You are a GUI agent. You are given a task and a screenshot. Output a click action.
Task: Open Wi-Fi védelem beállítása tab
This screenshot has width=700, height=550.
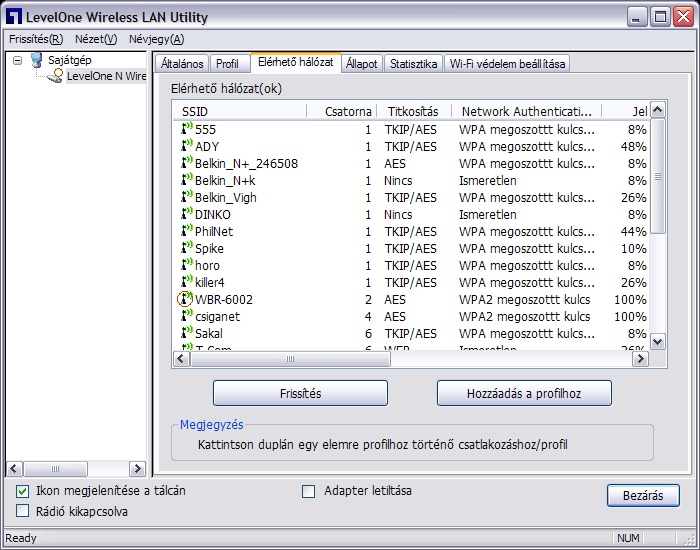507,64
